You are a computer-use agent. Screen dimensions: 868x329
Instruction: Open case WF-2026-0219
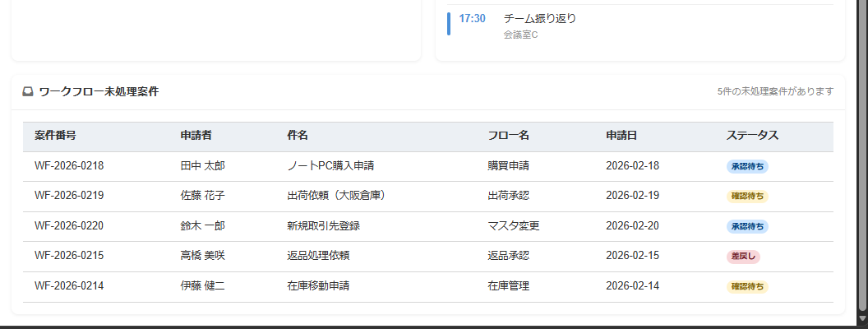point(69,196)
